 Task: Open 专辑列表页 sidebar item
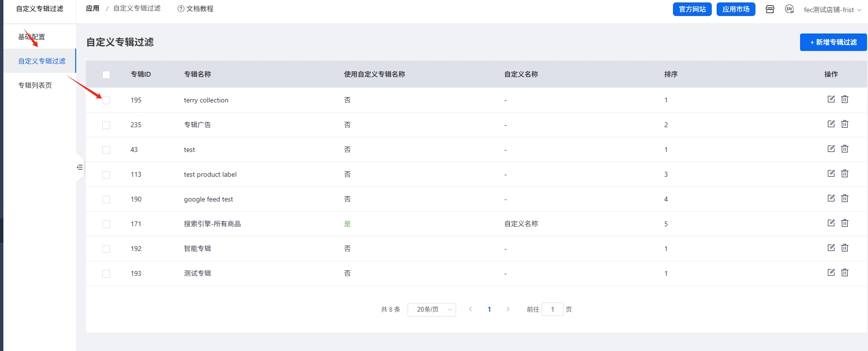[x=35, y=85]
